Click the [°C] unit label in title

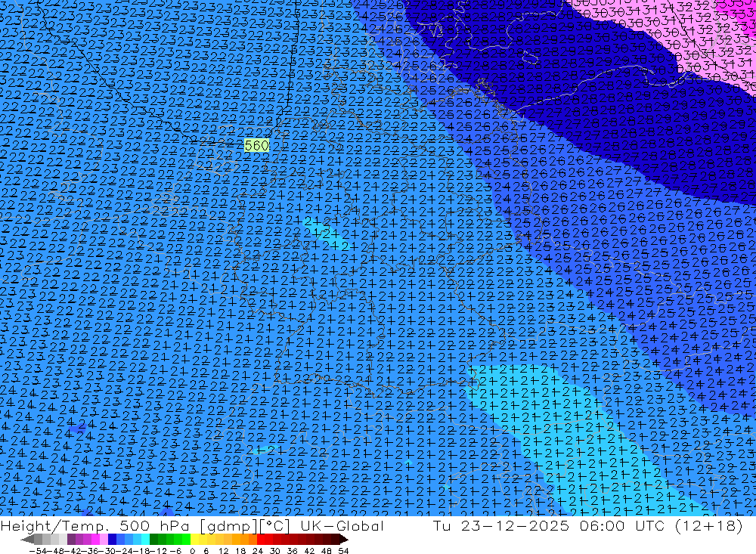coord(274,525)
